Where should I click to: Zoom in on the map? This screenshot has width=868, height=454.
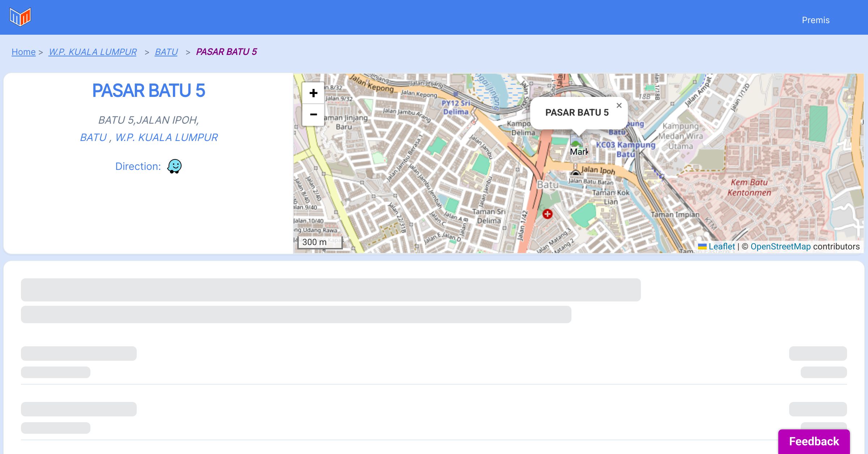(313, 93)
